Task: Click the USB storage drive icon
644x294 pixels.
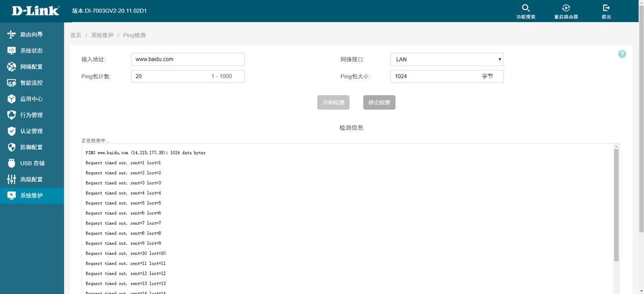Action: [11, 163]
